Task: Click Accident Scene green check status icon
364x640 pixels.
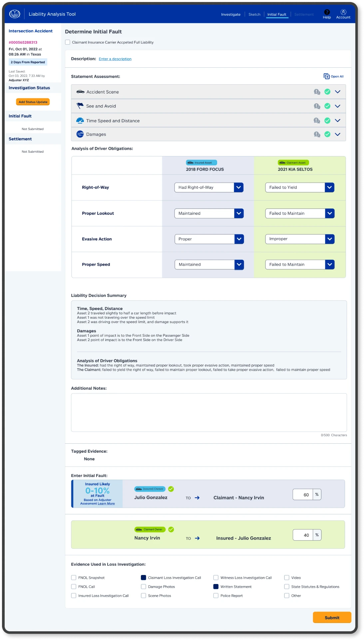Action: (x=327, y=92)
